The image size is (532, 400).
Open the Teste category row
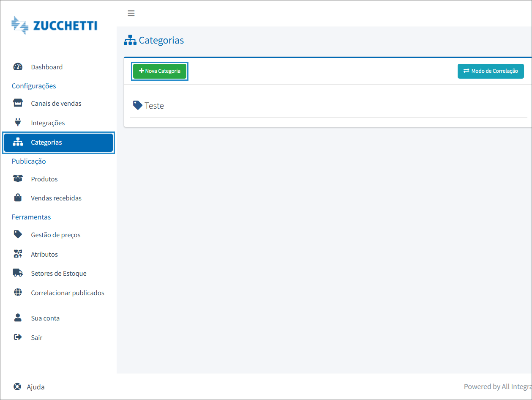[154, 106]
